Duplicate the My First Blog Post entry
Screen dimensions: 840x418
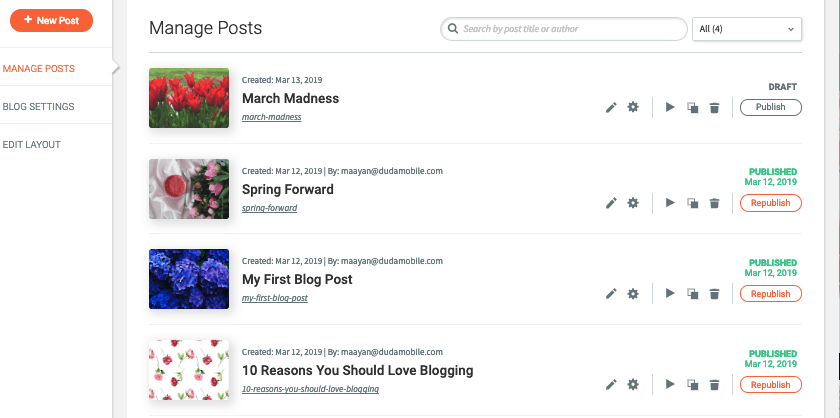pyautogui.click(x=693, y=294)
